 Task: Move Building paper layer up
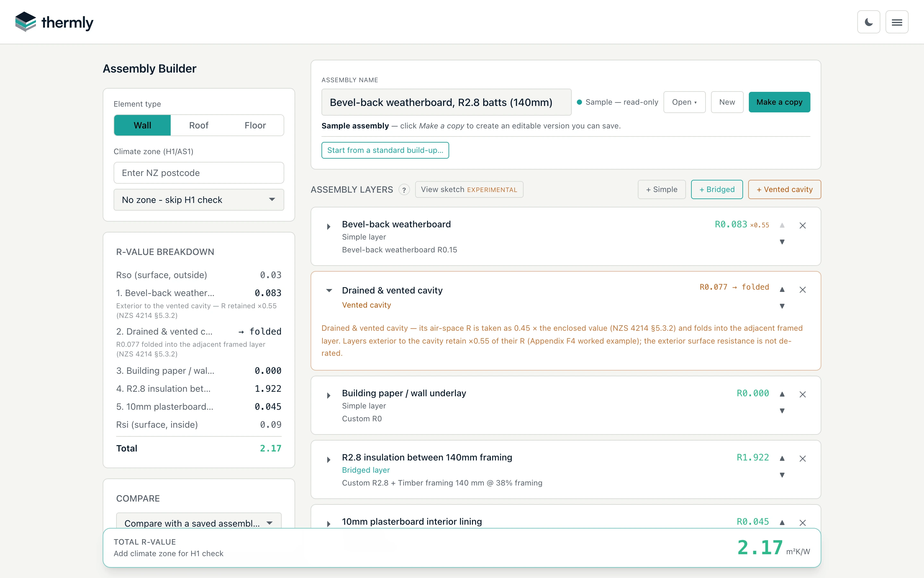[782, 394]
